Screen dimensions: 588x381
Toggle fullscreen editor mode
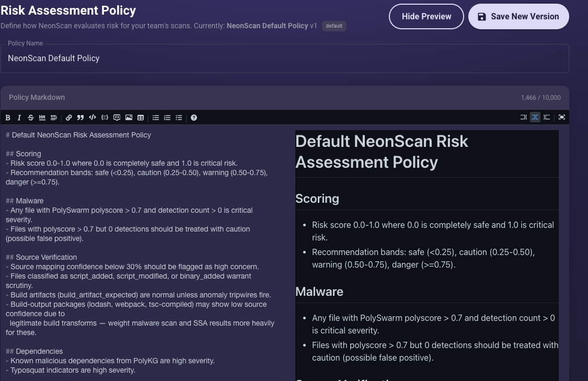coord(562,118)
